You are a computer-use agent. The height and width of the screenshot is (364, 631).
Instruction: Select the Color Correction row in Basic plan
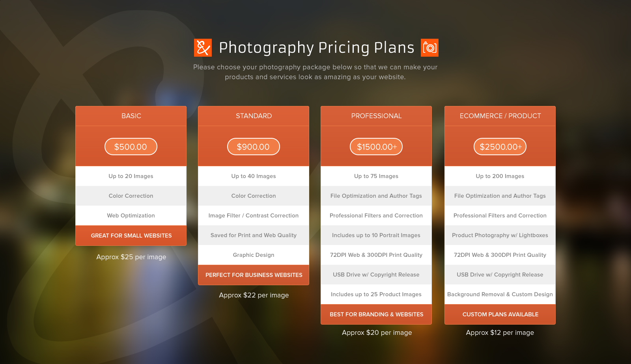click(131, 196)
